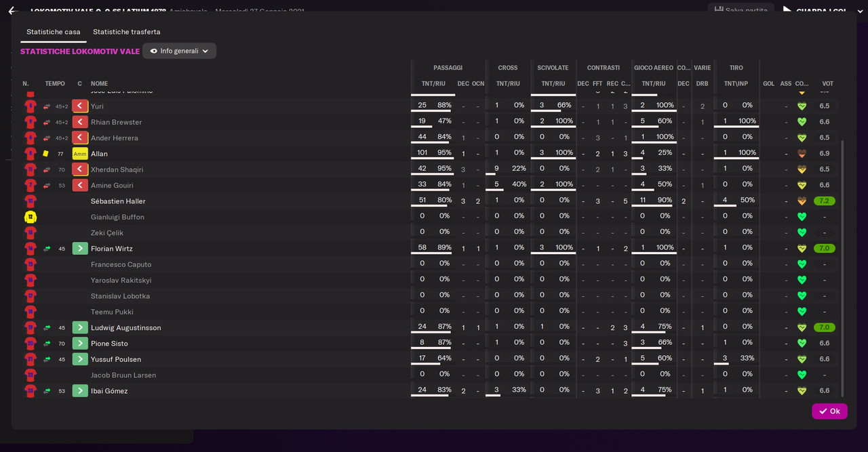
Task: Click Sébastien Haller's condition heart icon
Action: pos(802,201)
